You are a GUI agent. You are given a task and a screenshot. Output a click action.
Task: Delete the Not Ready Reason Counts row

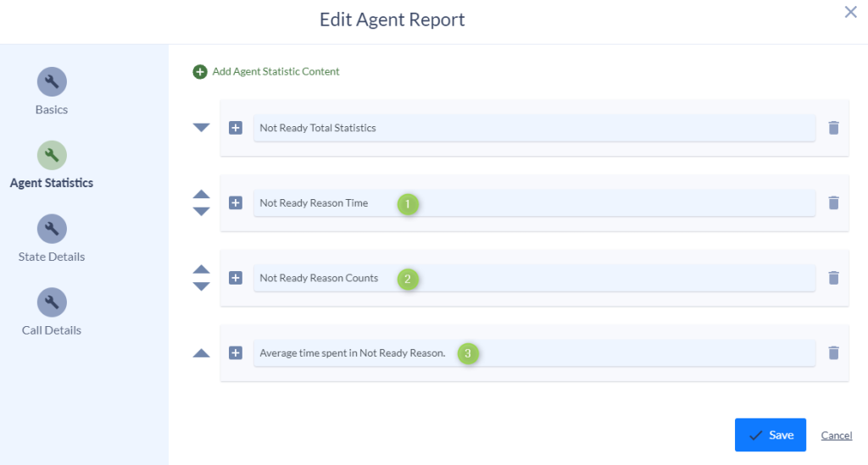[833, 278]
